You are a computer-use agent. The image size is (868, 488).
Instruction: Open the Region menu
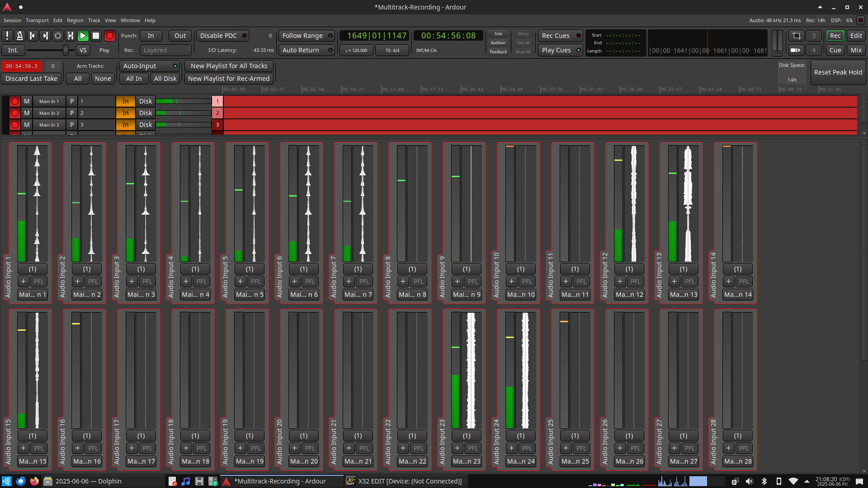[75, 20]
